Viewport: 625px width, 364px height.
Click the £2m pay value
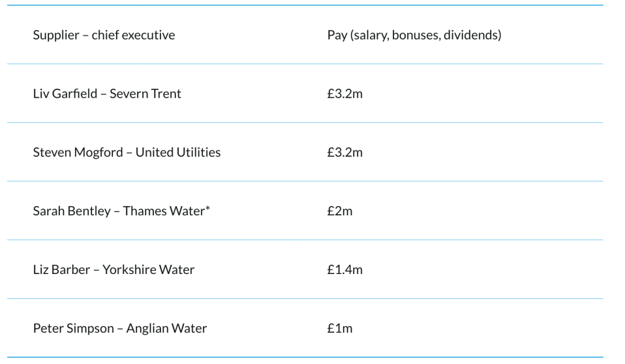pos(339,211)
